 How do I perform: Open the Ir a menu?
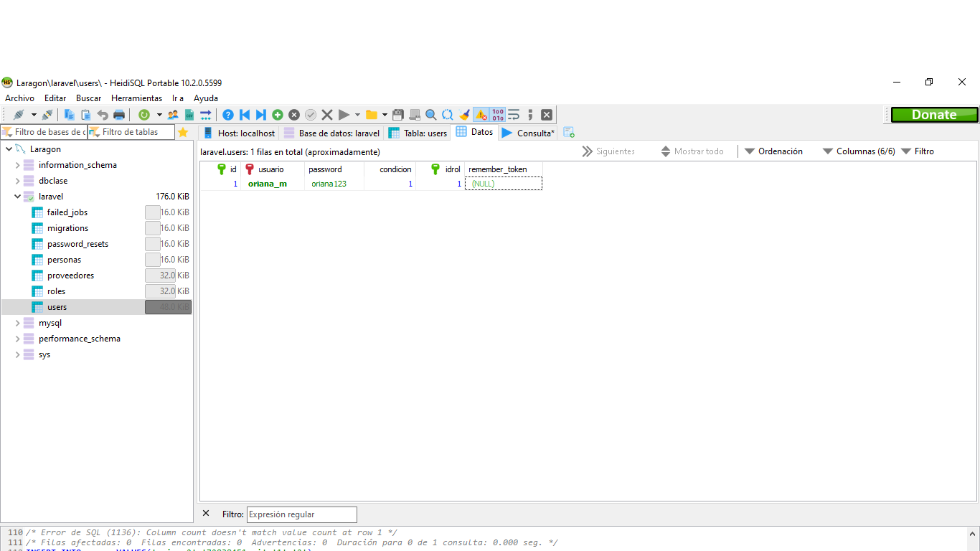[x=178, y=98]
